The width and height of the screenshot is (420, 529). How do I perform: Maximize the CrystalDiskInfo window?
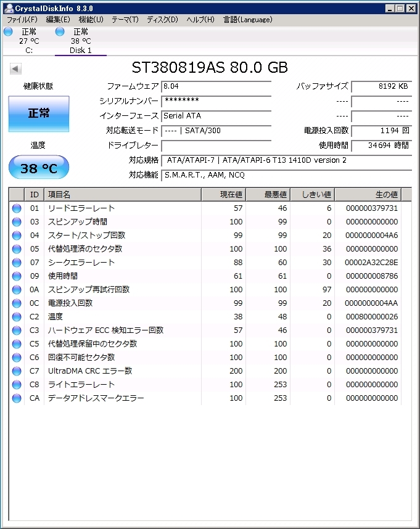(x=400, y=9)
